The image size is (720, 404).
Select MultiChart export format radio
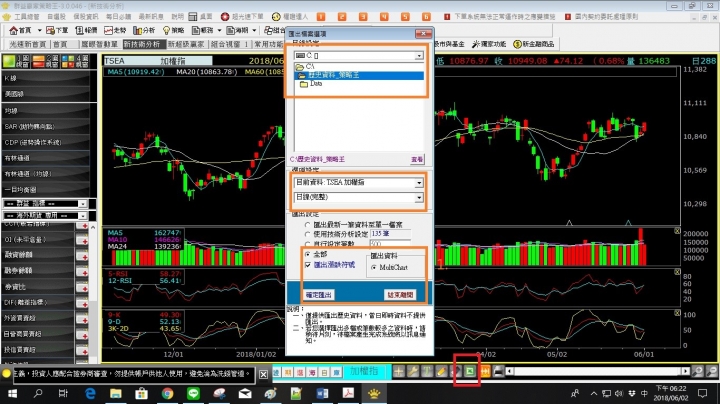click(374, 267)
